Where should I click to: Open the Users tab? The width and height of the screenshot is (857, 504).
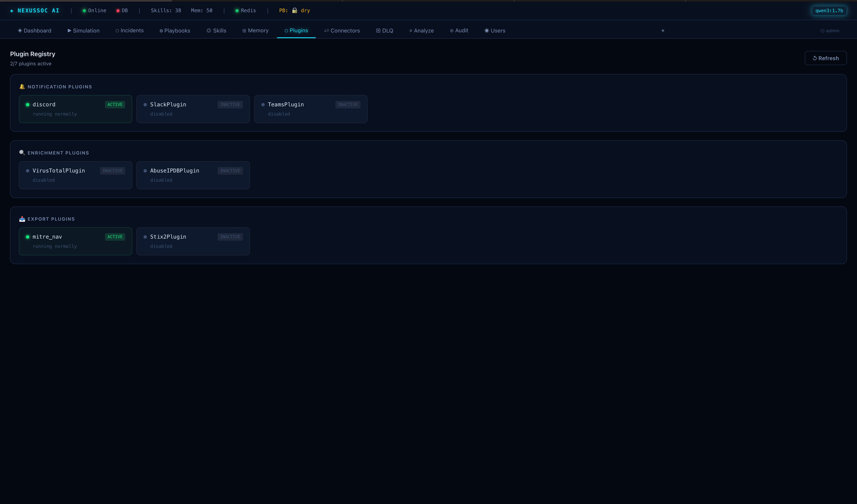point(495,31)
